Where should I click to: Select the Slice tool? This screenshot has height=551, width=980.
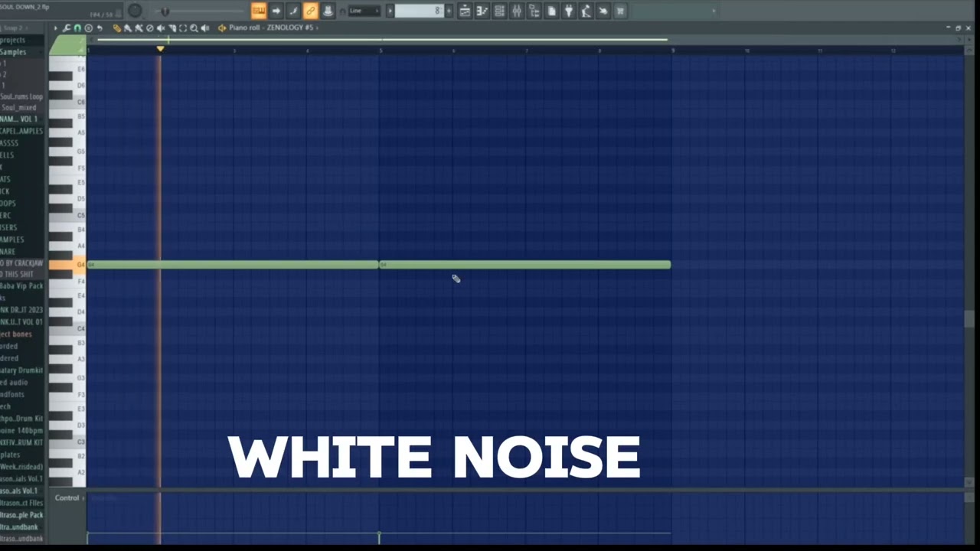(172, 28)
